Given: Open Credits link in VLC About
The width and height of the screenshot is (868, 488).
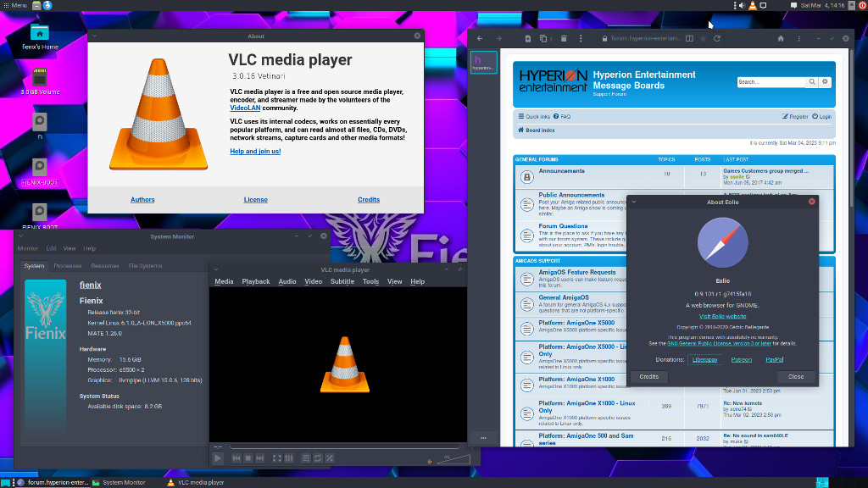Looking at the screenshot, I should (x=369, y=200).
